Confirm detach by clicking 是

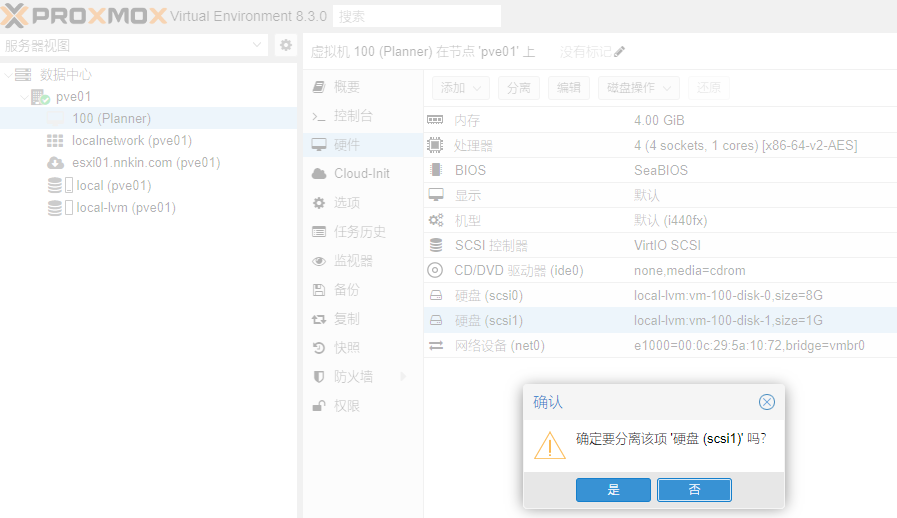(613, 489)
